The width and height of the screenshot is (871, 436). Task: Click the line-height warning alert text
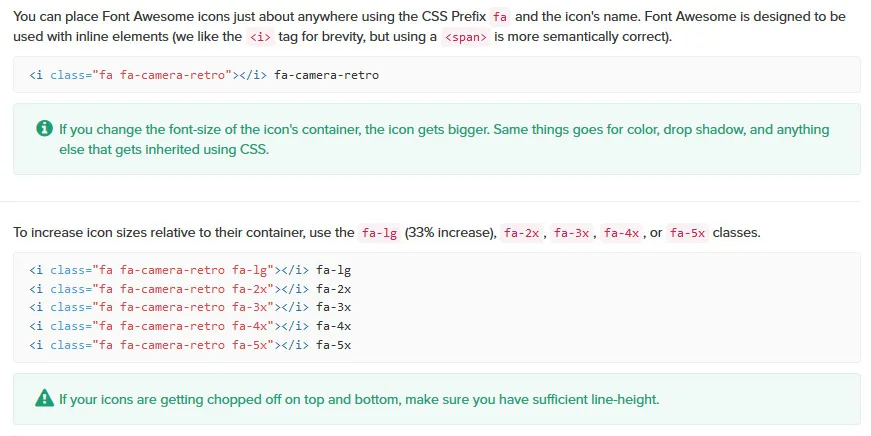pyautogui.click(x=359, y=399)
